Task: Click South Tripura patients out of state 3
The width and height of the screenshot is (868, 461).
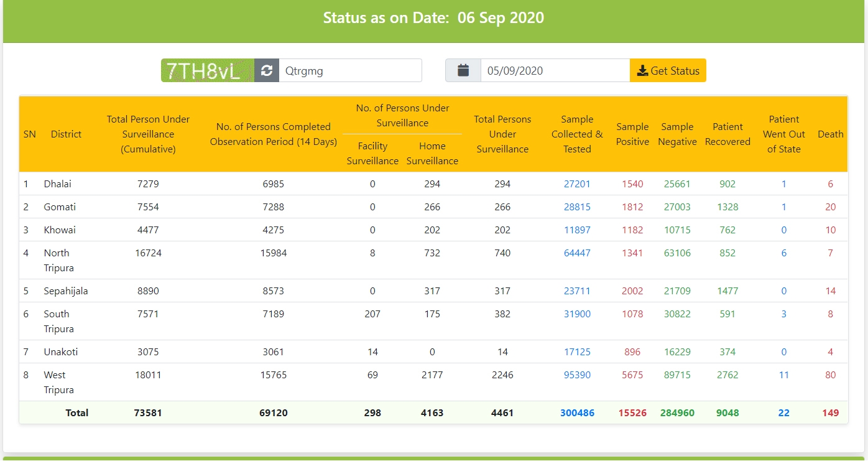Action: (783, 314)
